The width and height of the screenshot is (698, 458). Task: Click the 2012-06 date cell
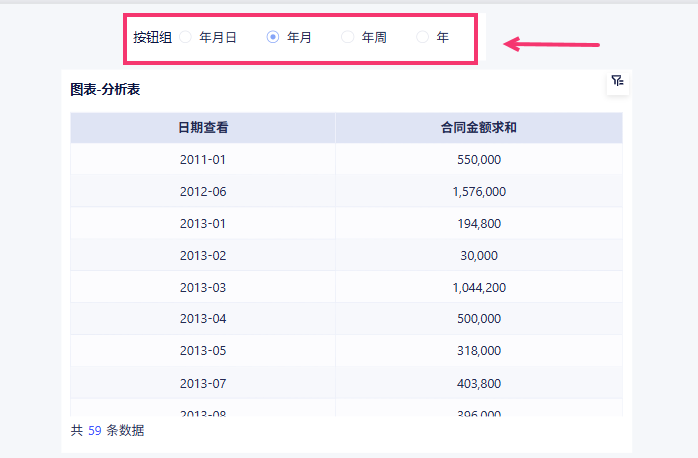point(203,191)
